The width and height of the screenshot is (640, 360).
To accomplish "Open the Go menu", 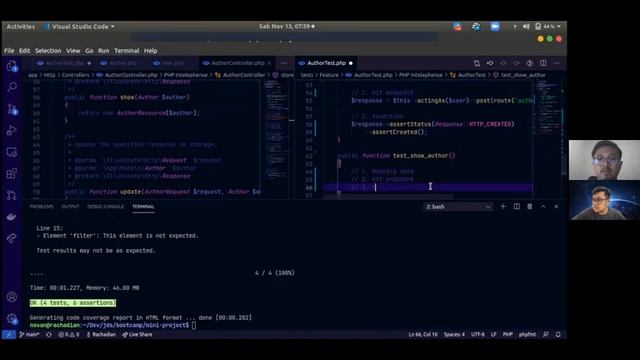I will click(x=89, y=51).
